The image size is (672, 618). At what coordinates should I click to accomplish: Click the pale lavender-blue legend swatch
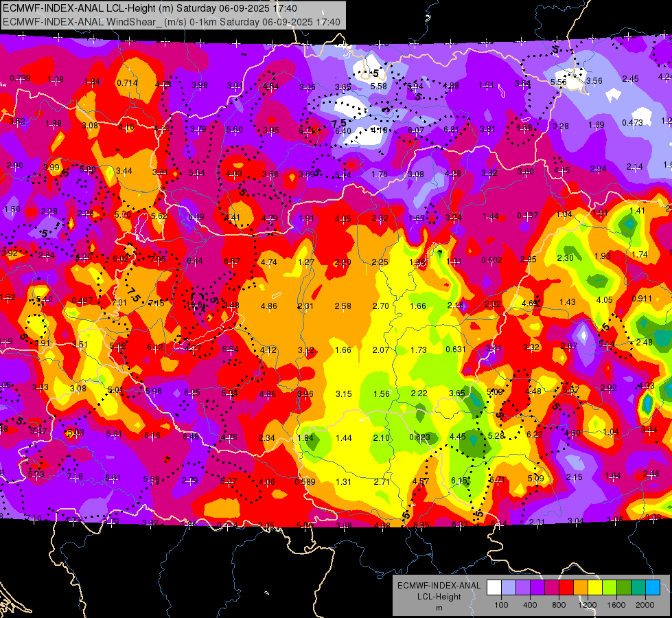[x=509, y=587]
